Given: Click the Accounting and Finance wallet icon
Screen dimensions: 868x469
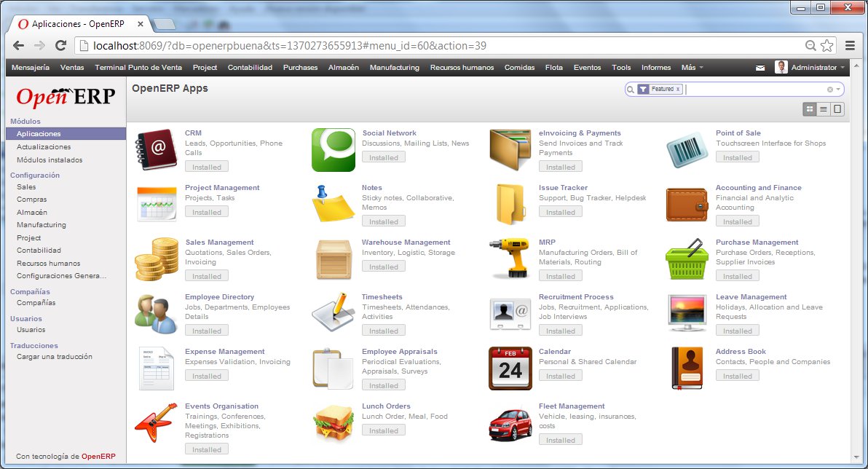Looking at the screenshot, I should [687, 205].
